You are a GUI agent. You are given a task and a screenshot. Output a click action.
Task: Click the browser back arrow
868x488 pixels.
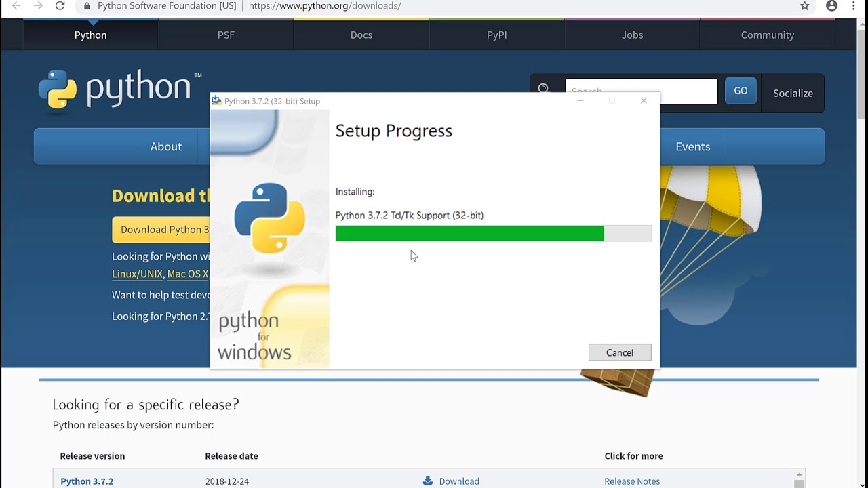tap(16, 6)
